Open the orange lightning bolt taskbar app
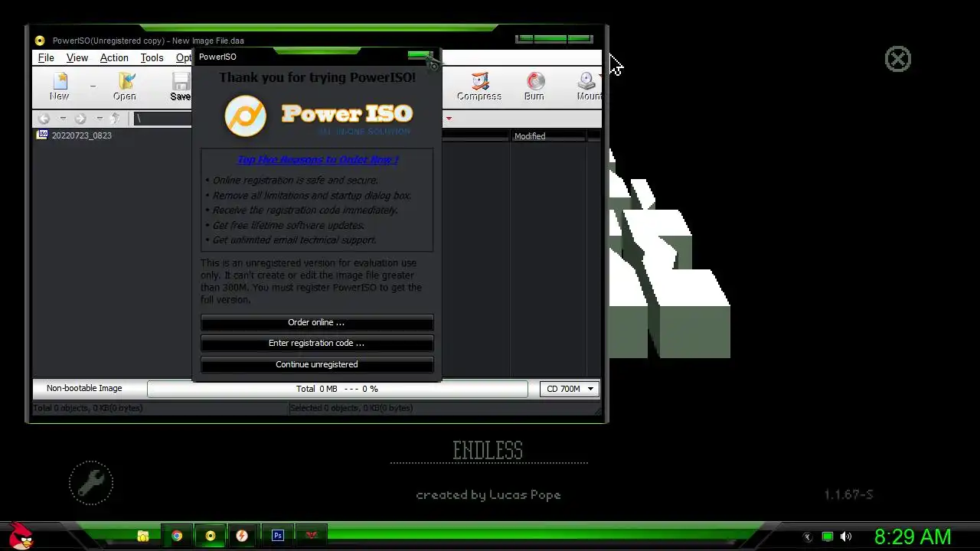The image size is (980, 551). (x=242, y=536)
